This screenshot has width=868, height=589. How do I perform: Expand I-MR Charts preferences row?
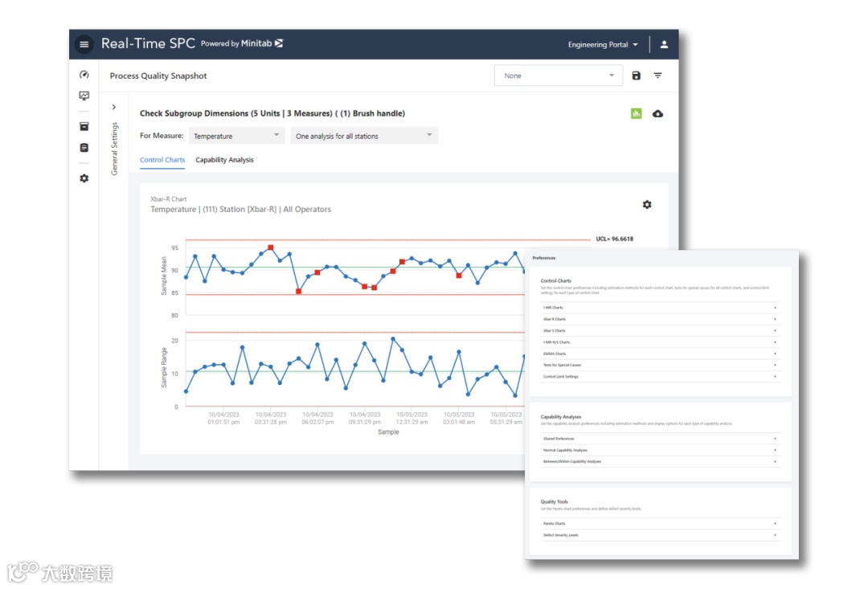coord(661,307)
